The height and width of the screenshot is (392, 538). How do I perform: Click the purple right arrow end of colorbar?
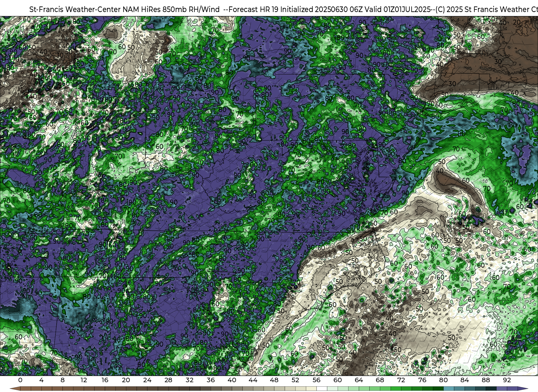[523, 389]
